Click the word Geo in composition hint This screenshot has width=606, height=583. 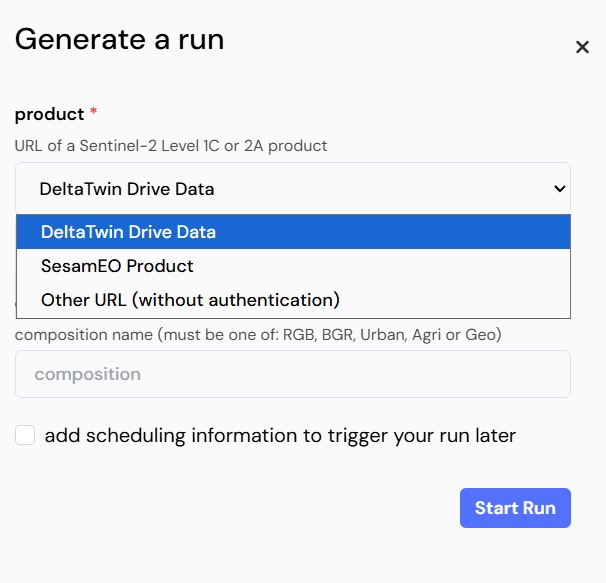click(484, 334)
